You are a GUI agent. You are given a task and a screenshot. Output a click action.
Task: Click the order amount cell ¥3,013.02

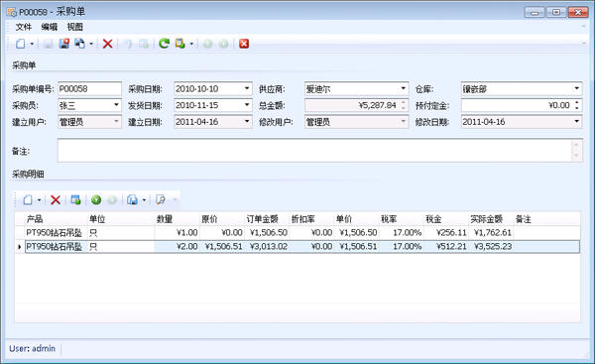[267, 247]
